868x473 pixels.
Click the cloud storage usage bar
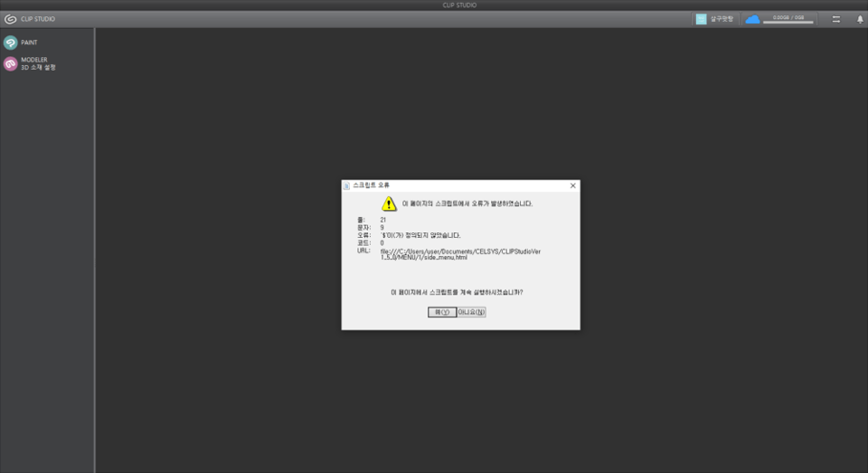788,22
